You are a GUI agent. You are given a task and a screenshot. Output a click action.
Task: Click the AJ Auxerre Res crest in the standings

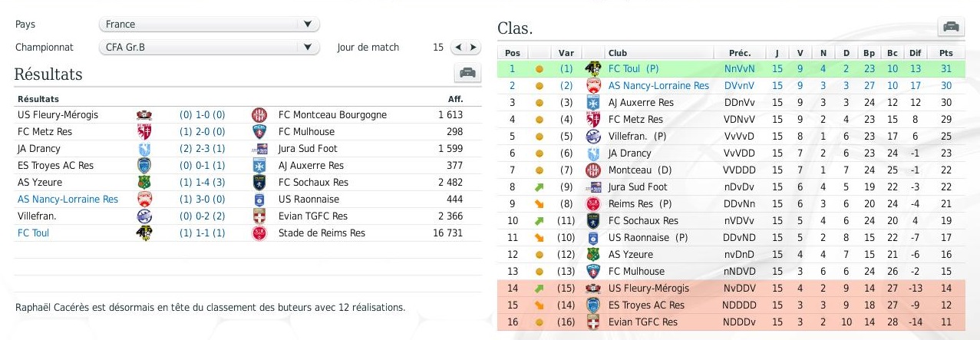[592, 103]
